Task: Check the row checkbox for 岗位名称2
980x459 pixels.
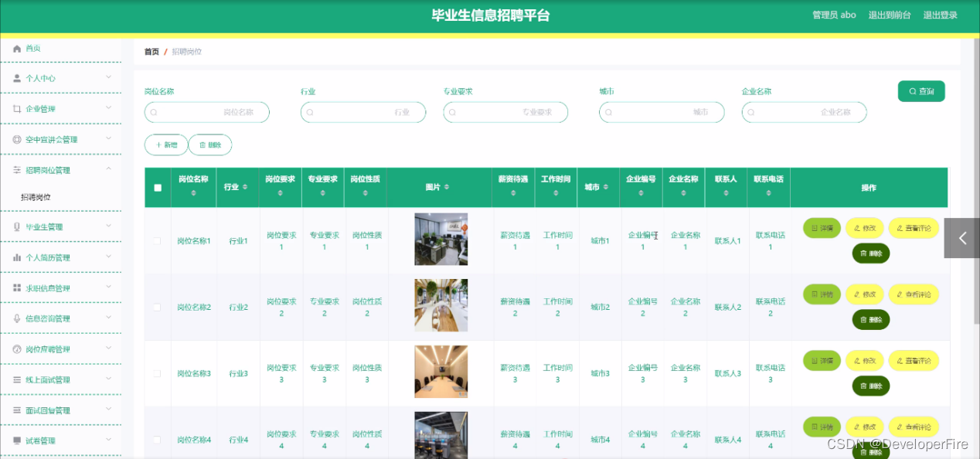Action: point(158,308)
